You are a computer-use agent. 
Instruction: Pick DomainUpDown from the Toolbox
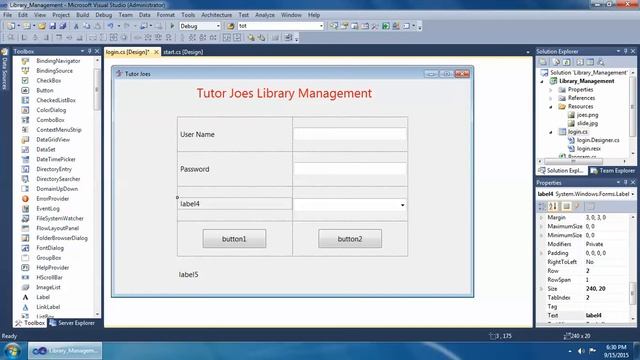tap(57, 189)
